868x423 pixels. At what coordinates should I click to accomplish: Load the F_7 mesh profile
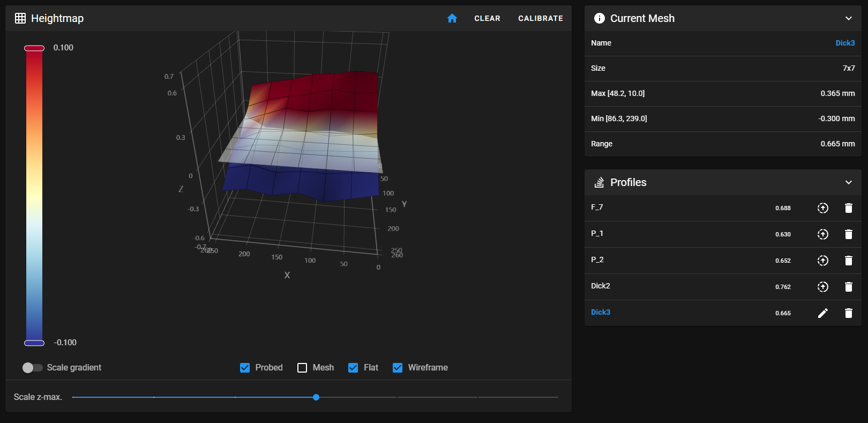click(x=823, y=208)
